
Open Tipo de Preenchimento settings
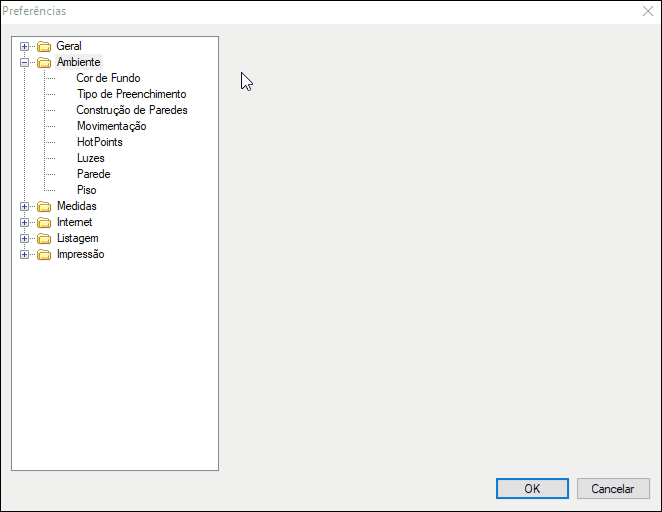coord(131,94)
